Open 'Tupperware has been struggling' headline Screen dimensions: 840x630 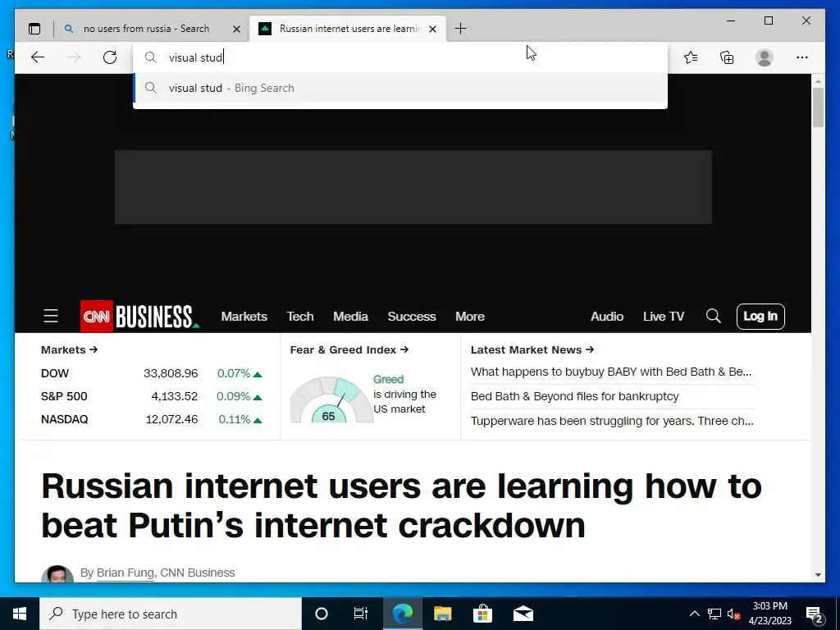612,421
